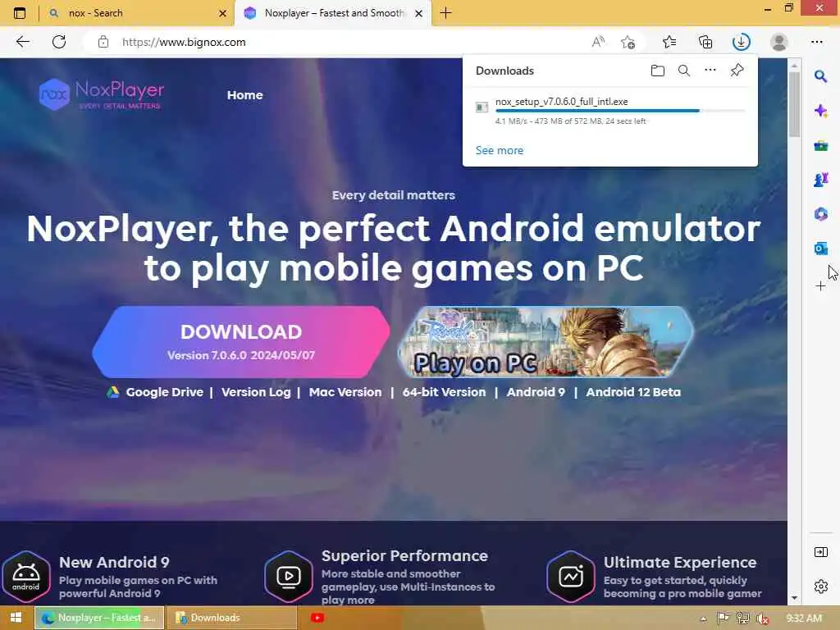840x630 pixels.
Task: Click the DOWNLOAD Version 7.0.6.0 button
Action: click(x=241, y=342)
